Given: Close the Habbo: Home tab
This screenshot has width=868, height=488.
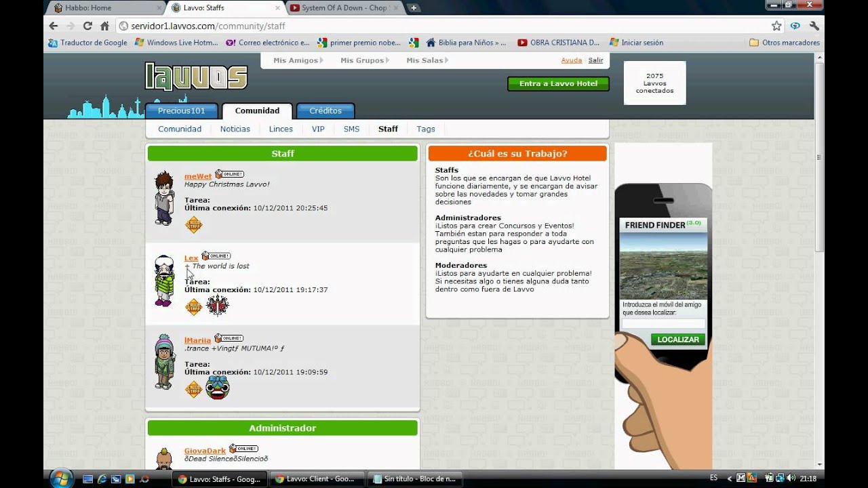Looking at the screenshot, I should [158, 8].
